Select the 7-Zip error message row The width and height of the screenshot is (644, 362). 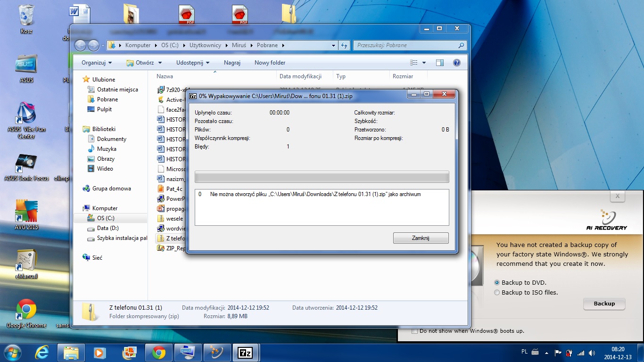[x=322, y=194]
